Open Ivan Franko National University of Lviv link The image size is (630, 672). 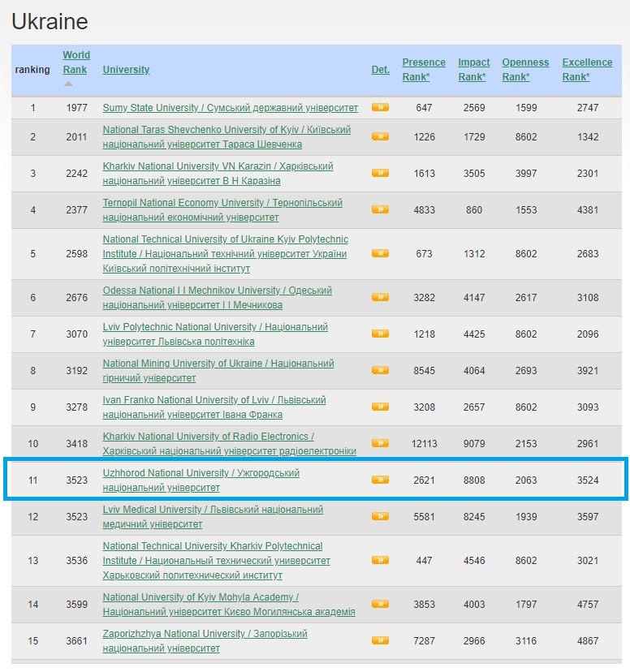click(214, 407)
